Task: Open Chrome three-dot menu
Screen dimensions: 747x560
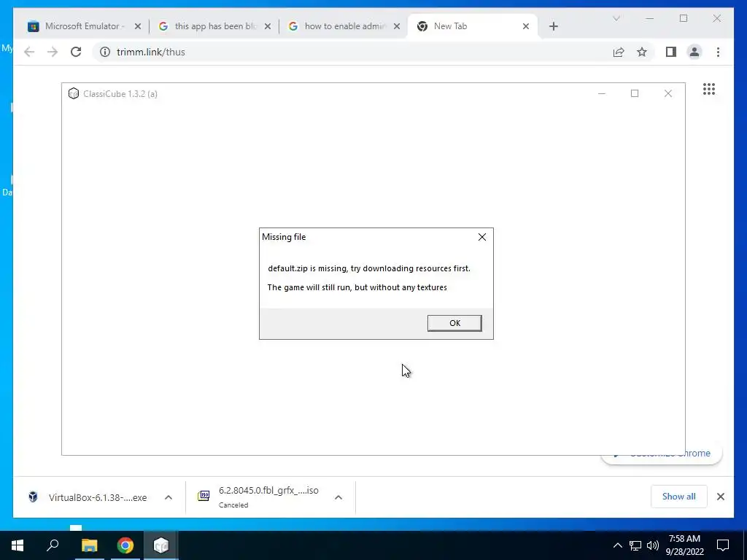Action: tap(718, 52)
